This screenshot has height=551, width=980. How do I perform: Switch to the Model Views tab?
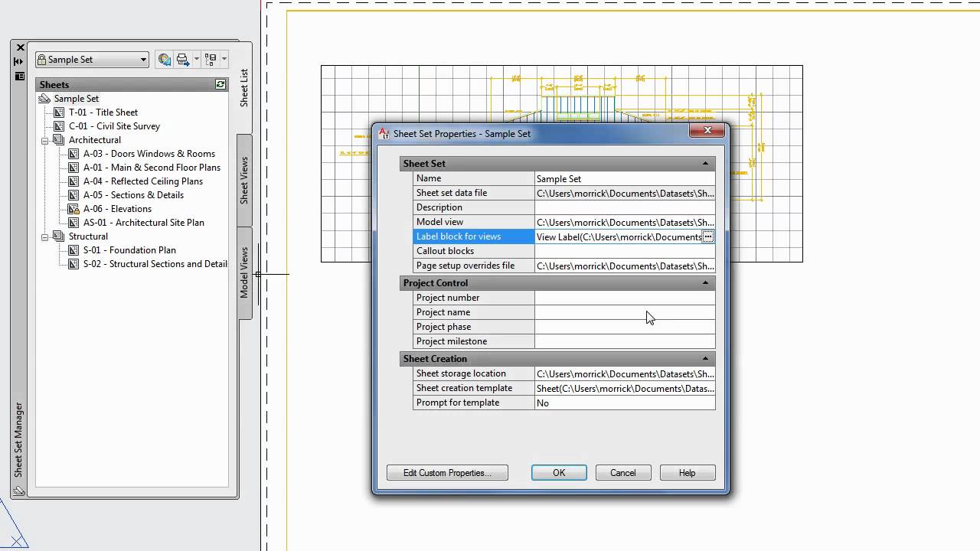pyautogui.click(x=245, y=272)
